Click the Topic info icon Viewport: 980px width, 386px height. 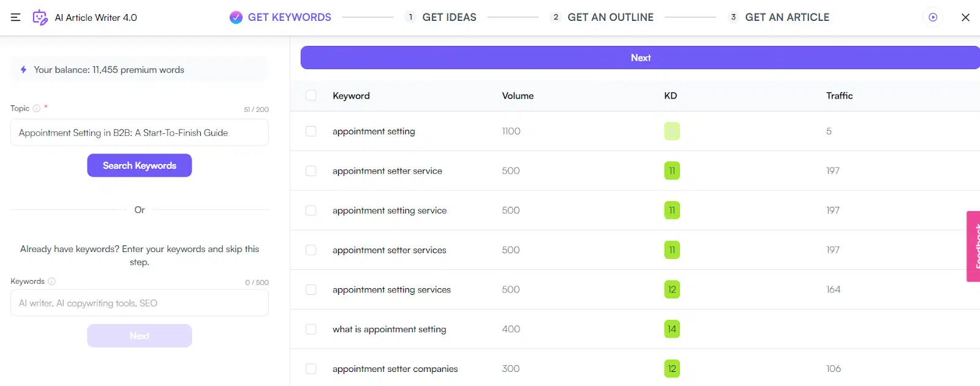point(37,108)
